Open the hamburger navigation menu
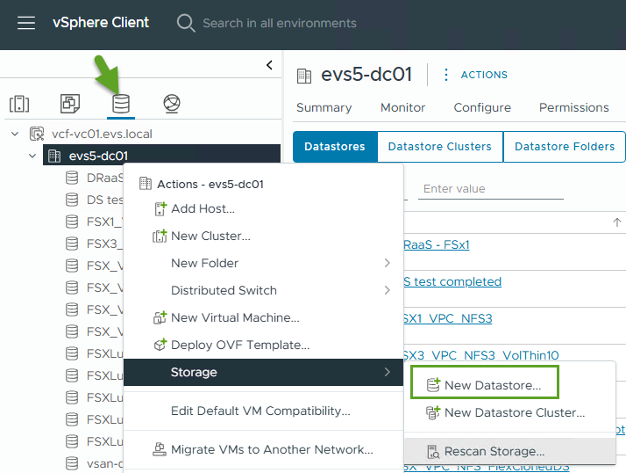626x474 pixels. pos(26,22)
